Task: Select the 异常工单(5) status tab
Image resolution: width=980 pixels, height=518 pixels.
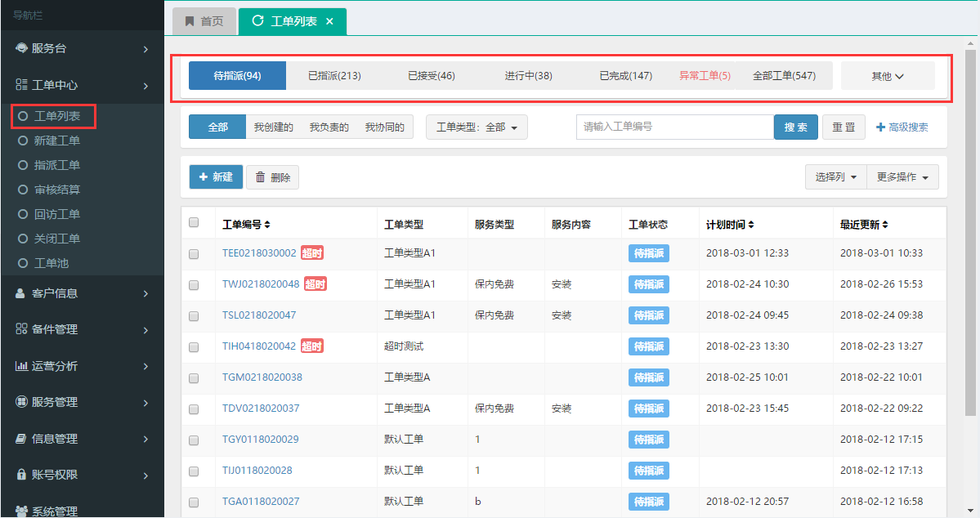Action: (705, 76)
